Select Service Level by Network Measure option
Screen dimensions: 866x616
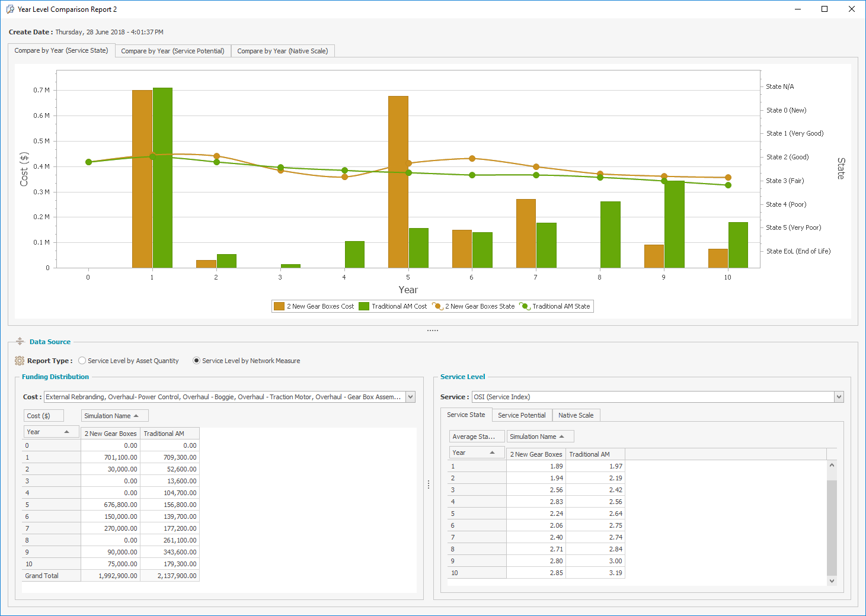[197, 361]
